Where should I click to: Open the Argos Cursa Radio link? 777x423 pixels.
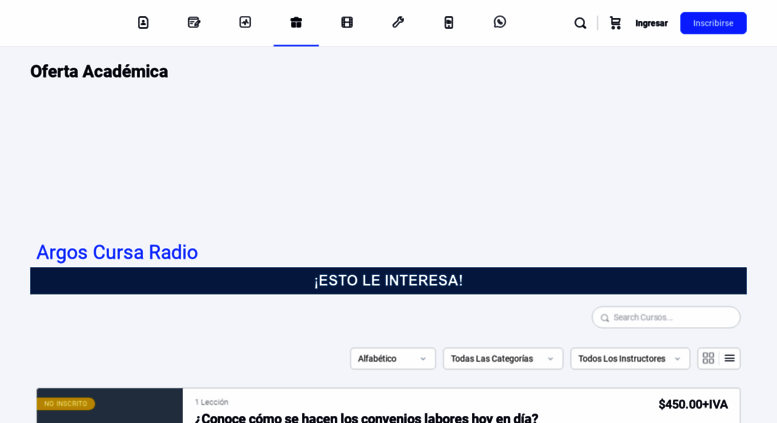pos(117,253)
